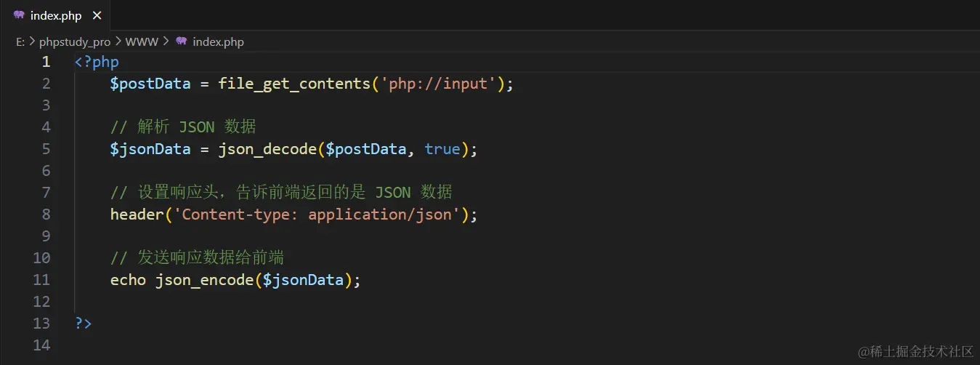
Task: Click the $postData variable on line 2
Action: [x=150, y=84]
